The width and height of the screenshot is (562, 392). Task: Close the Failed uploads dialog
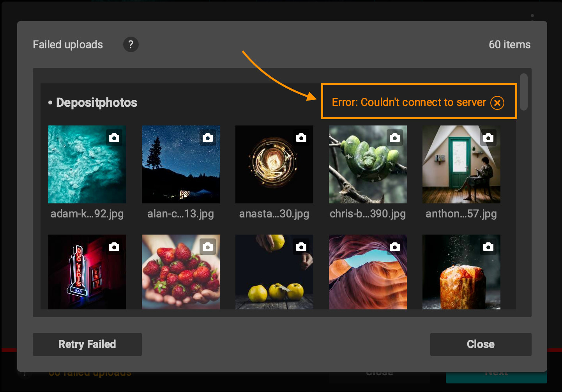[x=481, y=344]
